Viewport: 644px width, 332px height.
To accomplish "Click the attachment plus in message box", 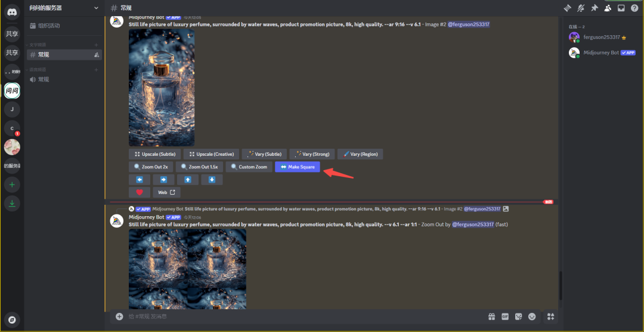I will click(x=119, y=316).
